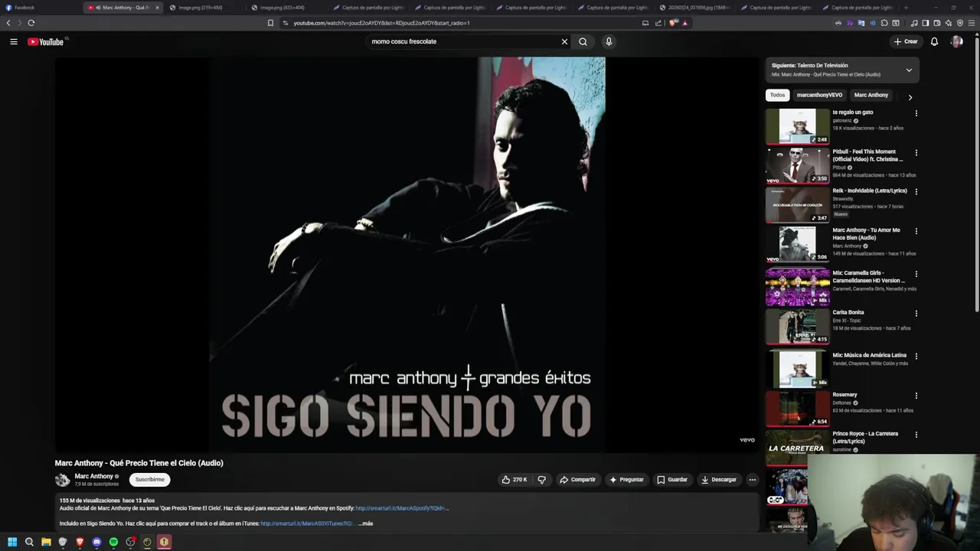This screenshot has width=980, height=551.
Task: Switch to 20260324_031656.jpg tab
Action: click(697, 8)
